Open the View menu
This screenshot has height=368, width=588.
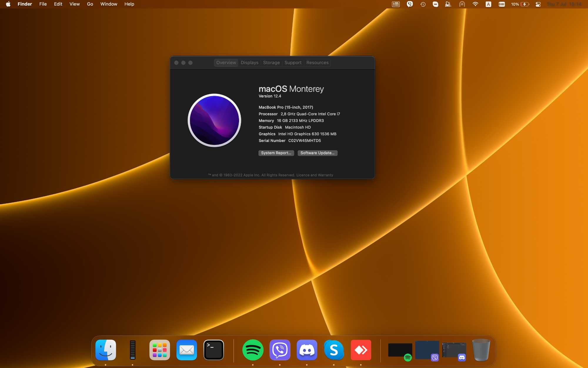(x=74, y=4)
